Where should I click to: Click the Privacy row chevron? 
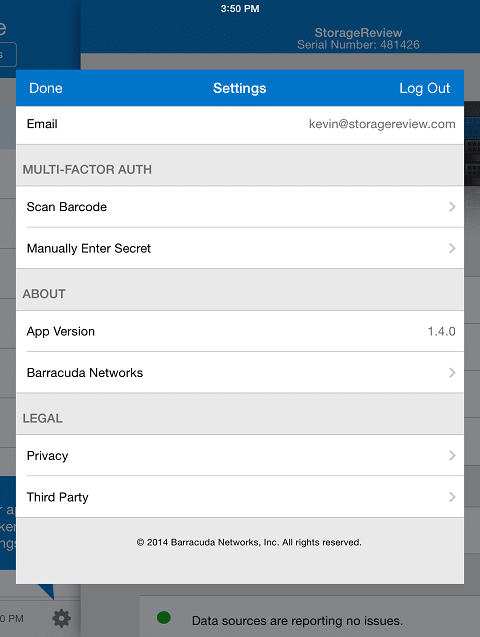click(x=452, y=455)
